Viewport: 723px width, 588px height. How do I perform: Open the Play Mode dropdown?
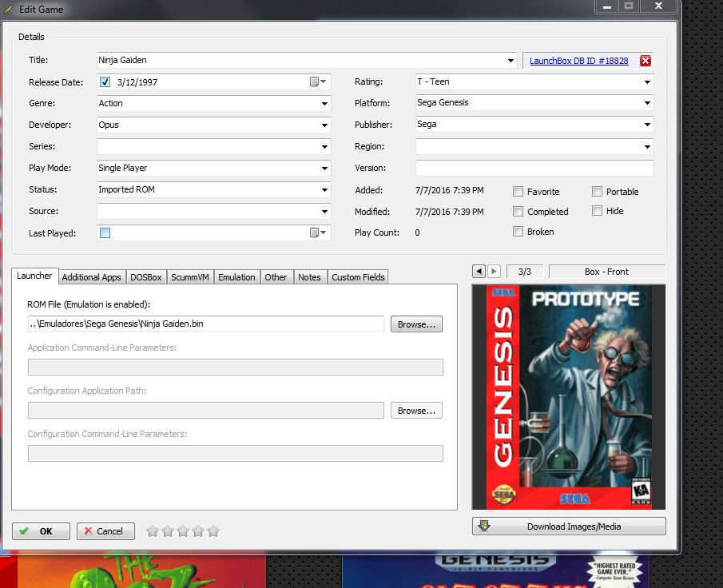coord(324,169)
